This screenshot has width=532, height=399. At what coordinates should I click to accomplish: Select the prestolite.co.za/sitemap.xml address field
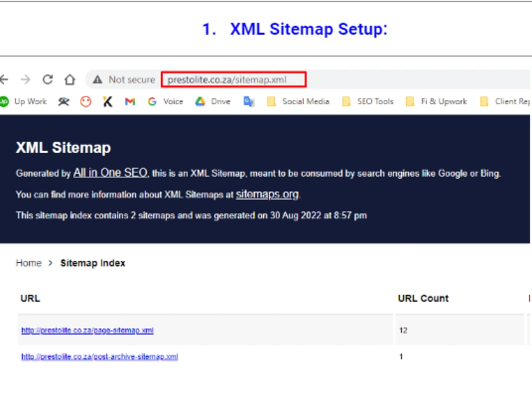234,80
